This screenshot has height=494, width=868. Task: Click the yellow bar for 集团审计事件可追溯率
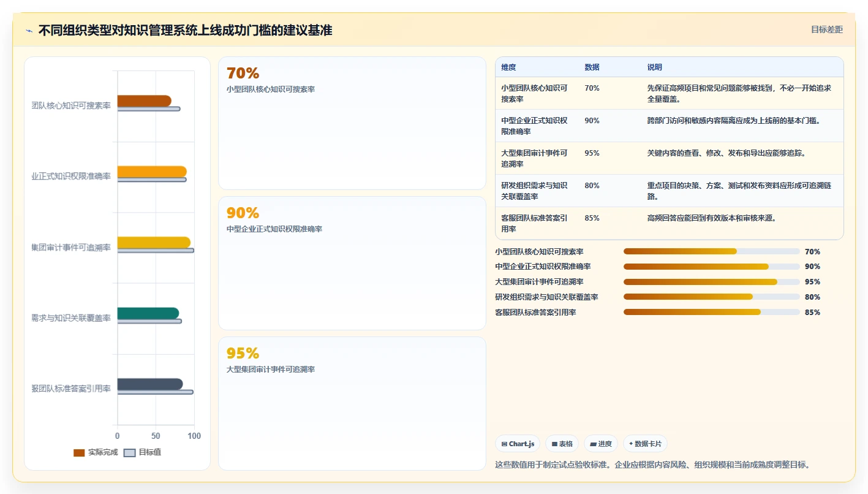click(154, 243)
